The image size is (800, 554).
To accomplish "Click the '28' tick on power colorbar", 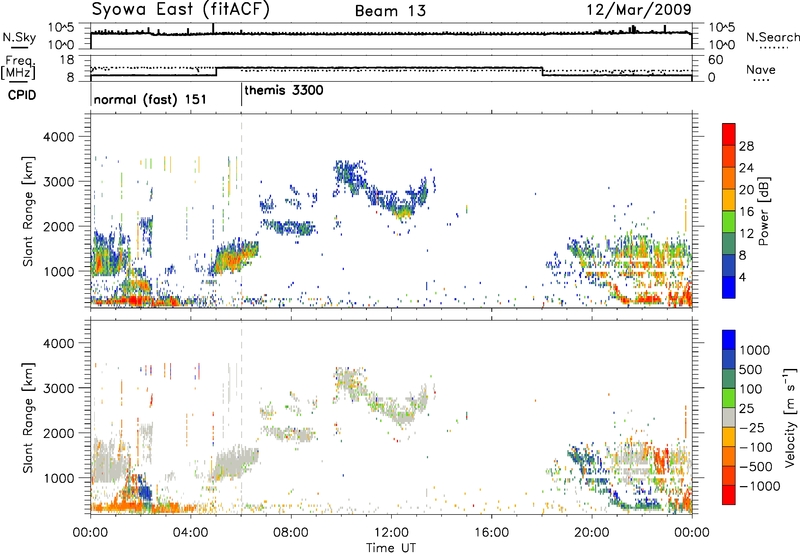I will [x=746, y=146].
